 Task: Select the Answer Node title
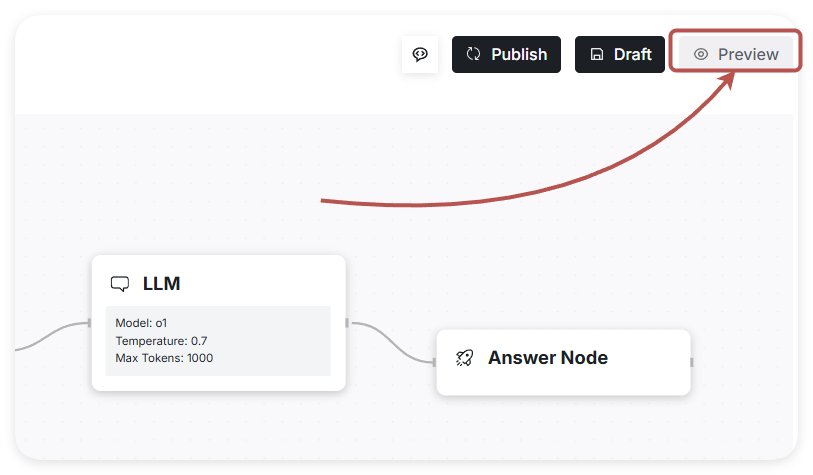tap(547, 358)
